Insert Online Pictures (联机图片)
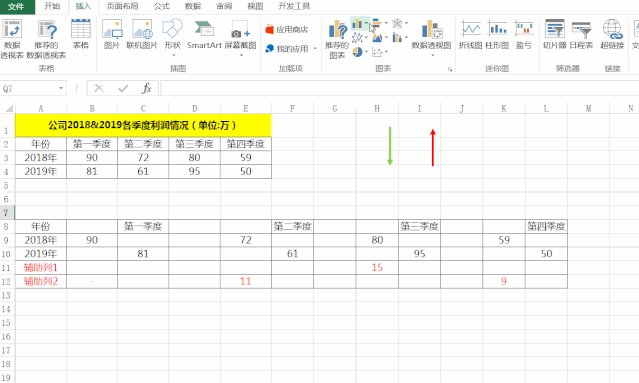Image resolution: width=639 pixels, height=383 pixels. tap(142, 34)
